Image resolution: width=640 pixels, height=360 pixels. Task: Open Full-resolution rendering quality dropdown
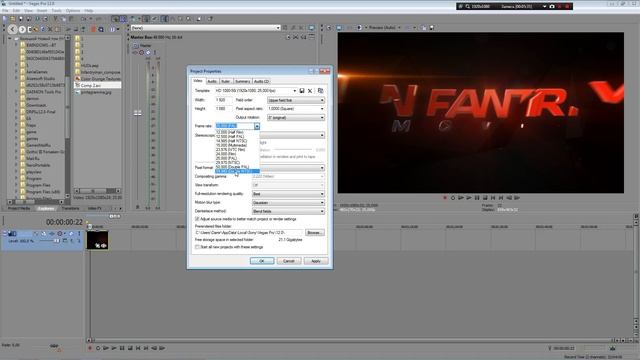pyautogui.click(x=288, y=194)
